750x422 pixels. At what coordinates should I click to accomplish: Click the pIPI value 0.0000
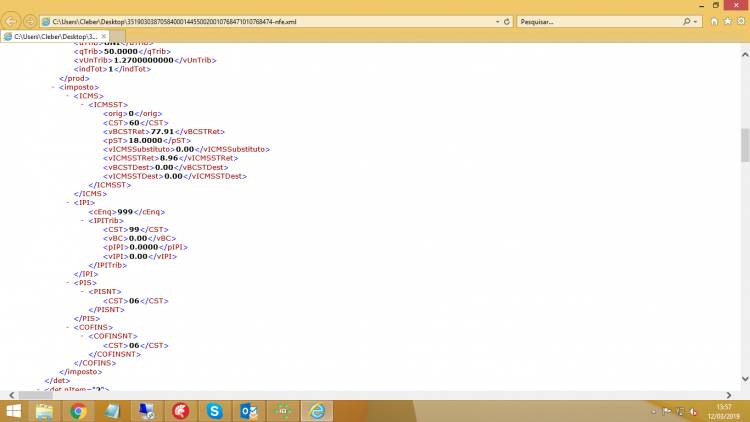(x=143, y=247)
